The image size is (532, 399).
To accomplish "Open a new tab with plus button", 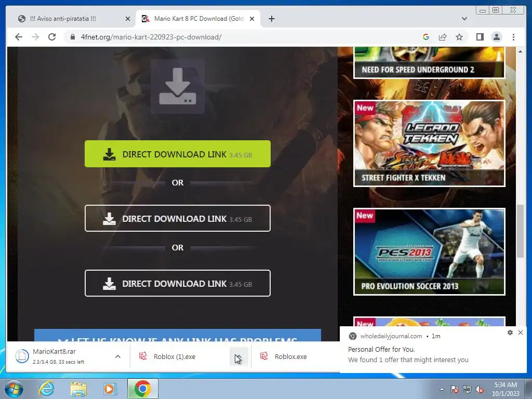I will pos(271,19).
